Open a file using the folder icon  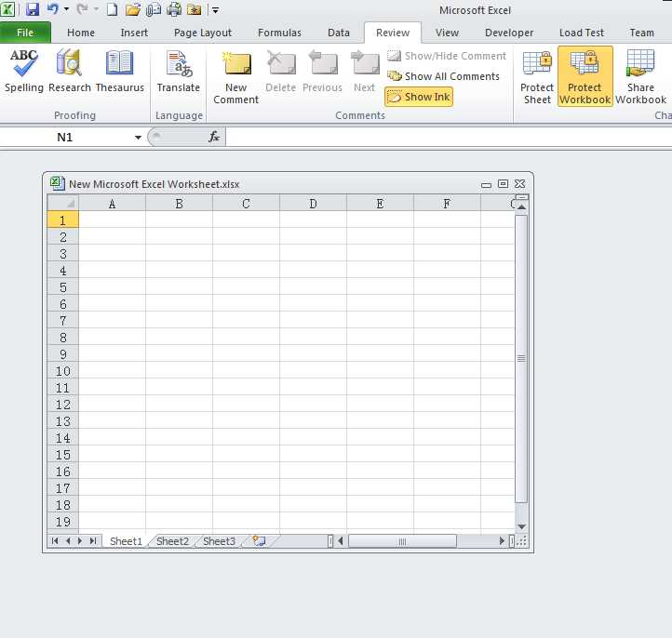pyautogui.click(x=133, y=9)
